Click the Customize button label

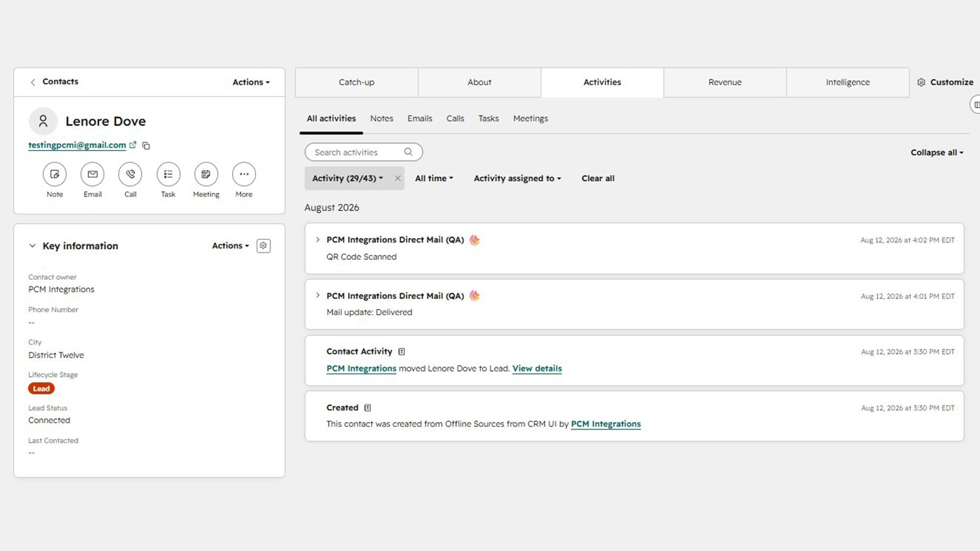[x=952, y=82]
